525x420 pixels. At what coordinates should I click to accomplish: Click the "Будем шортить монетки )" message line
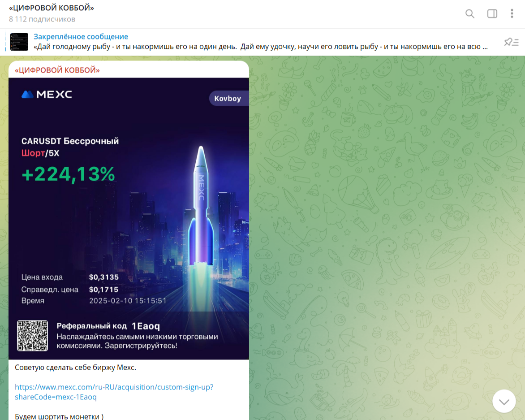pyautogui.click(x=59, y=417)
